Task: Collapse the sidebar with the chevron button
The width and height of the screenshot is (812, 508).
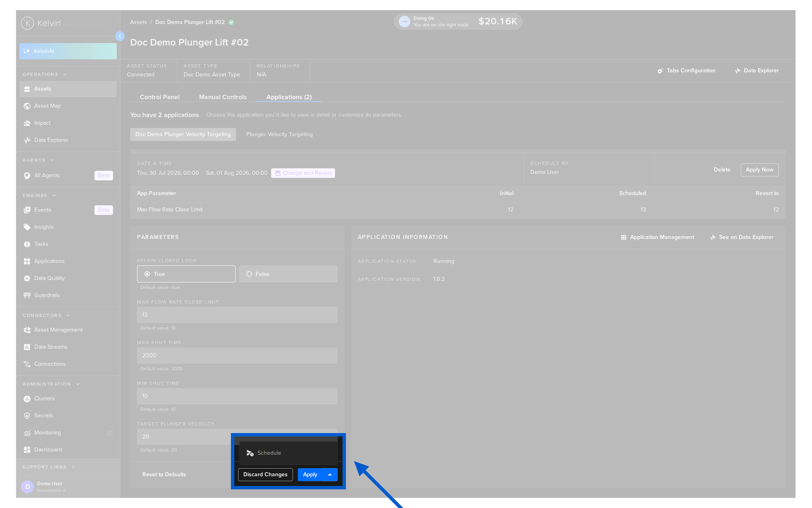Action: (x=120, y=36)
